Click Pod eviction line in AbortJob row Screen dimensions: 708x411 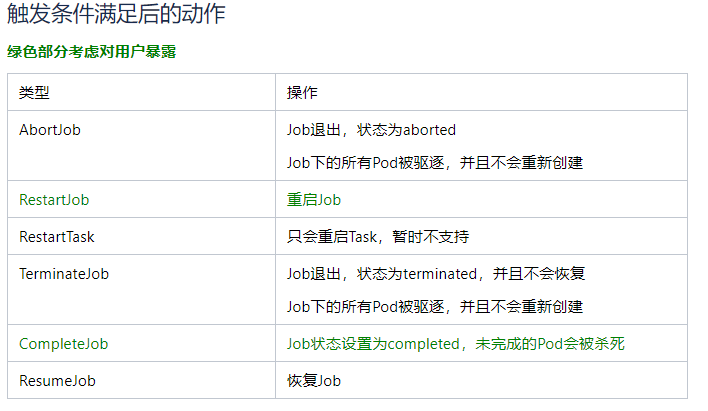click(x=435, y=163)
